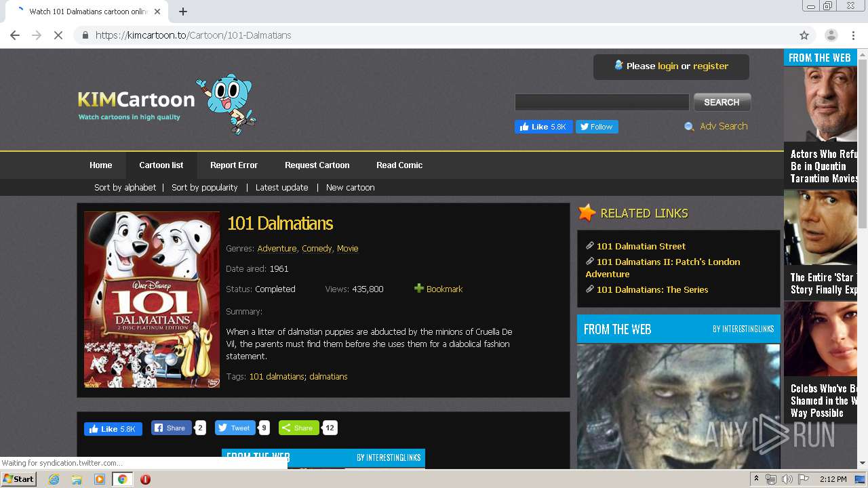Open Chrome three-dot menu
Image resolution: width=868 pixels, height=488 pixels.
point(852,35)
